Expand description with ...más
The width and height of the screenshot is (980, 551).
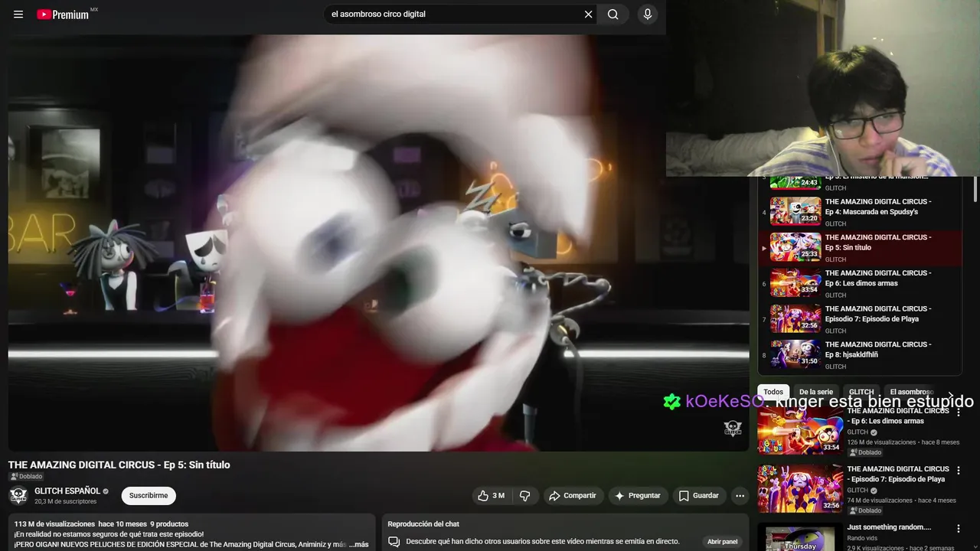click(x=358, y=545)
